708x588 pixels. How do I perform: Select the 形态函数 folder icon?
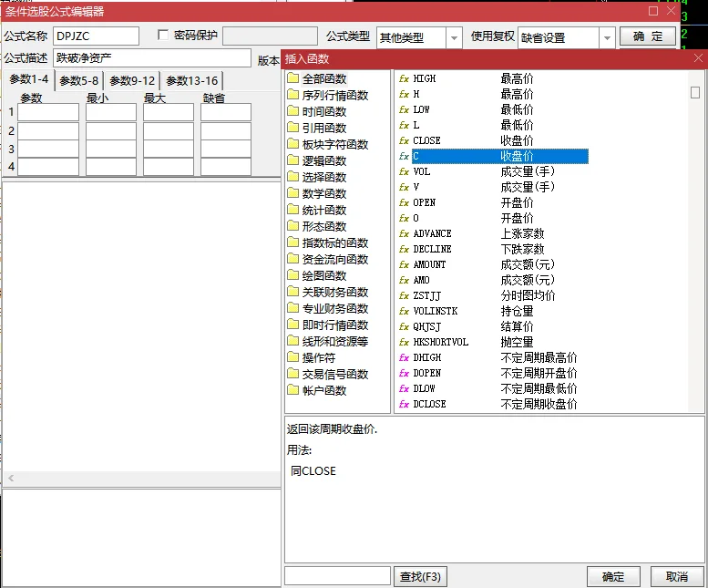(293, 226)
